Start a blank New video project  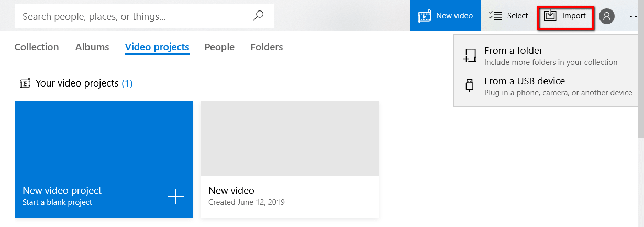(x=104, y=159)
